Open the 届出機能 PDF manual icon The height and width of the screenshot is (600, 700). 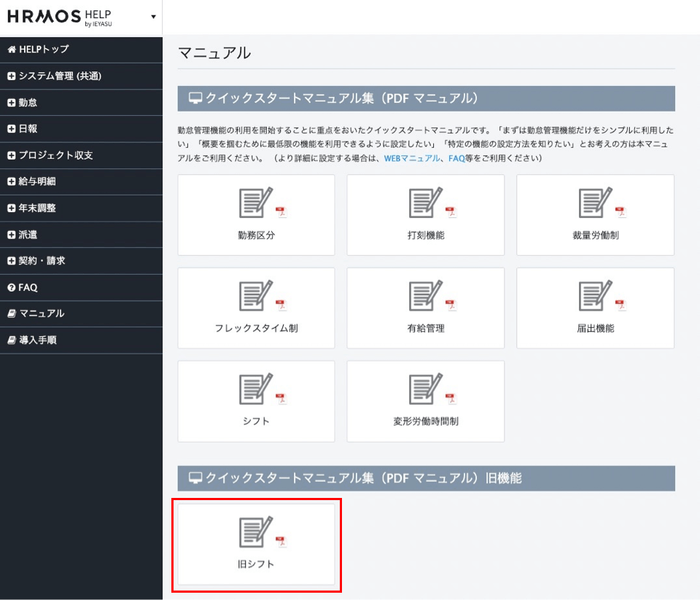pyautogui.click(x=595, y=297)
